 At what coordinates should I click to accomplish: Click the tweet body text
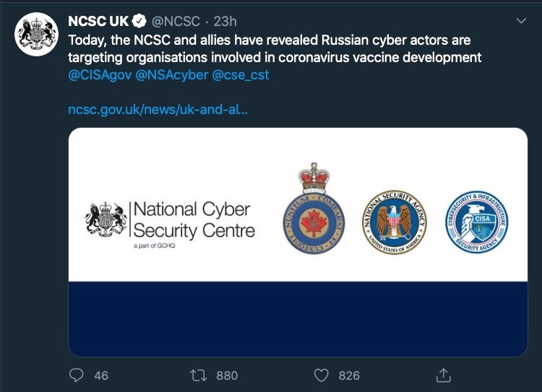[x=275, y=48]
